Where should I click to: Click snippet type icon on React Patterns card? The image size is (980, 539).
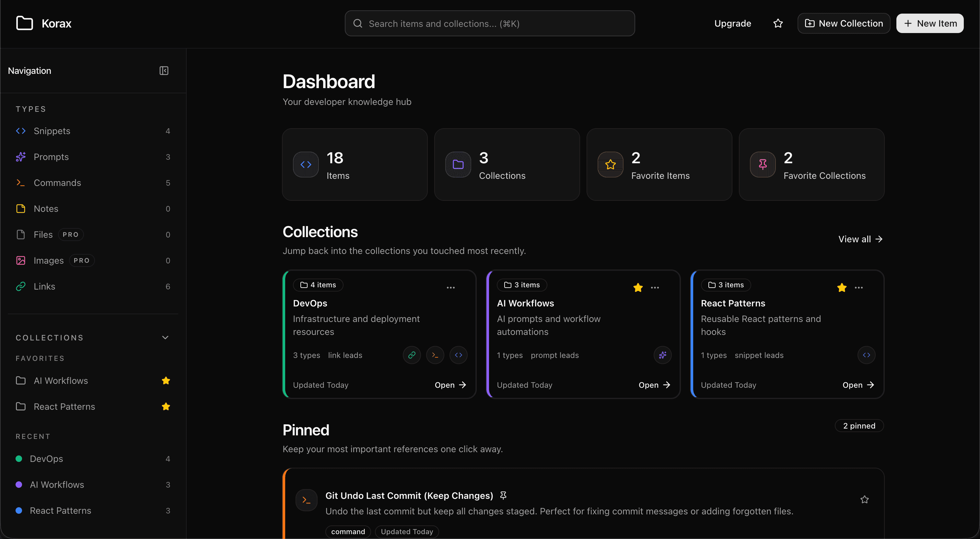(x=866, y=355)
